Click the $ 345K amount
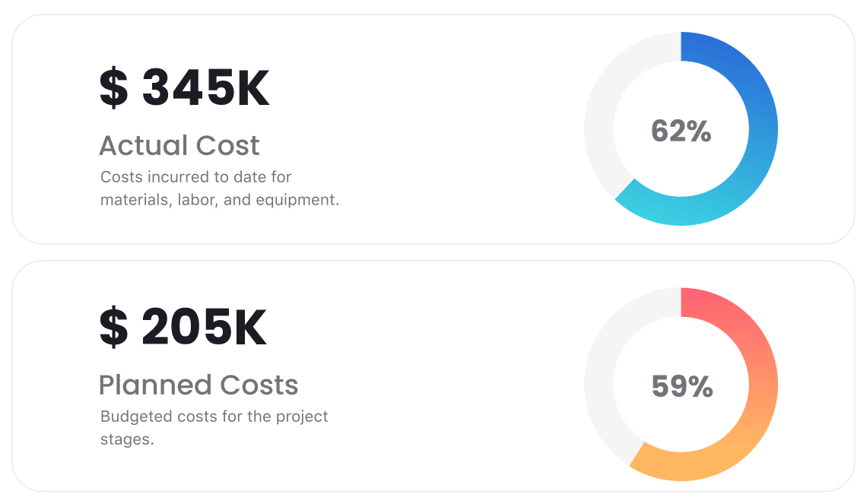 pyautogui.click(x=185, y=88)
